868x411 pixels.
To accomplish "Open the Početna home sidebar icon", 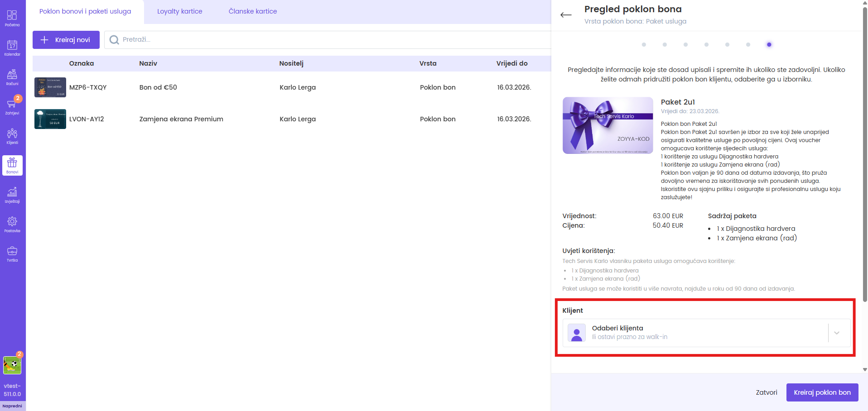I will (12, 18).
